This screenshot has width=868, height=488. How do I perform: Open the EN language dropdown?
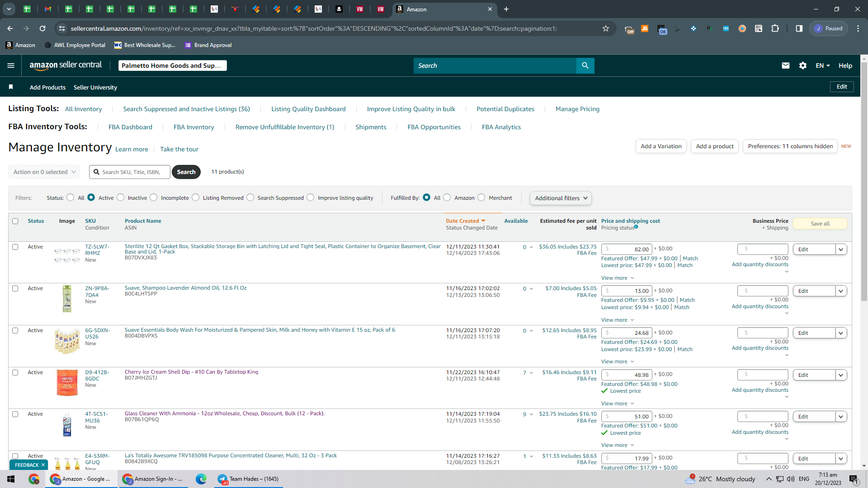[x=823, y=66]
